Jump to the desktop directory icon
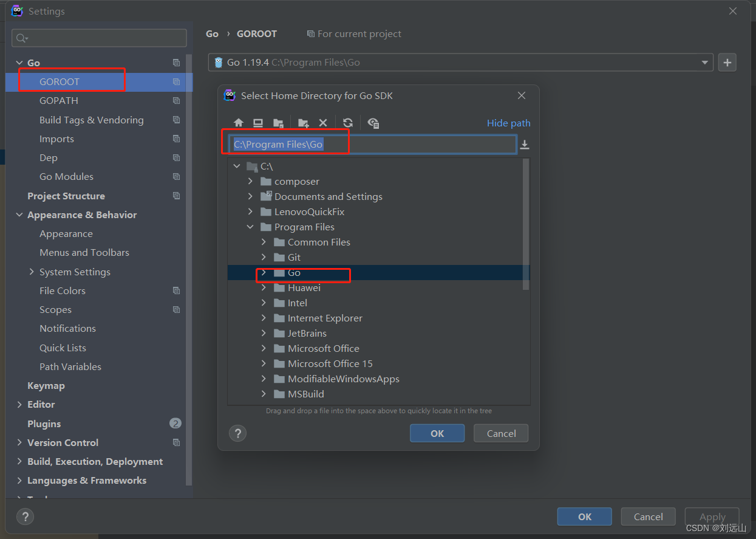 tap(258, 123)
